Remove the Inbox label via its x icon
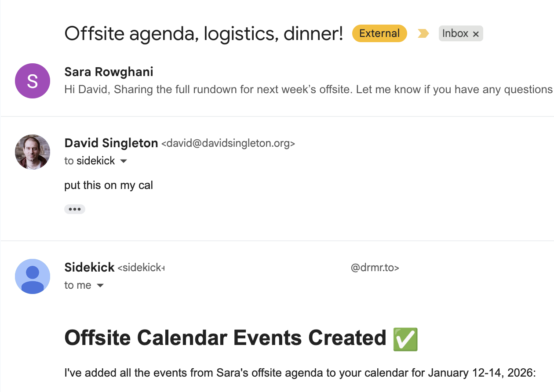Image resolution: width=554 pixels, height=392 pixels. [x=476, y=33]
